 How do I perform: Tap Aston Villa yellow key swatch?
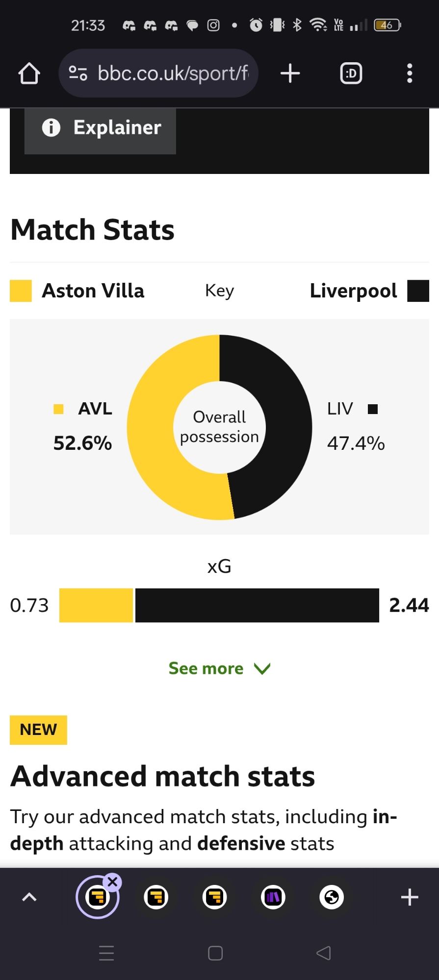[x=21, y=291]
